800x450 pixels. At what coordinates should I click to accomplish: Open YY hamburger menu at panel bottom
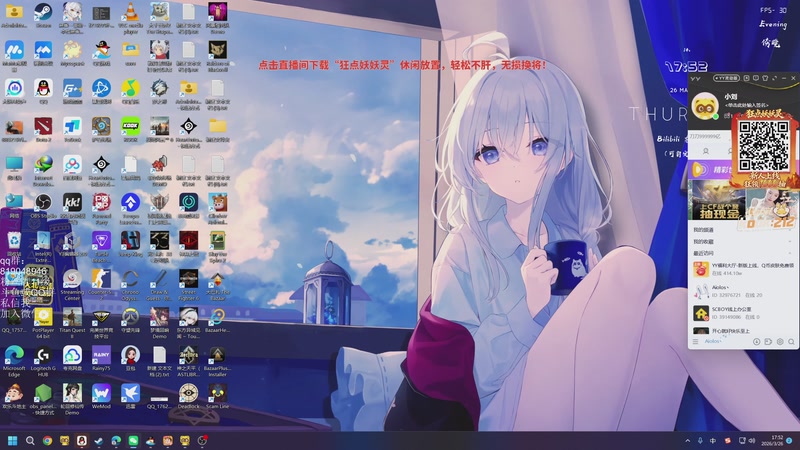pyautogui.click(x=695, y=341)
